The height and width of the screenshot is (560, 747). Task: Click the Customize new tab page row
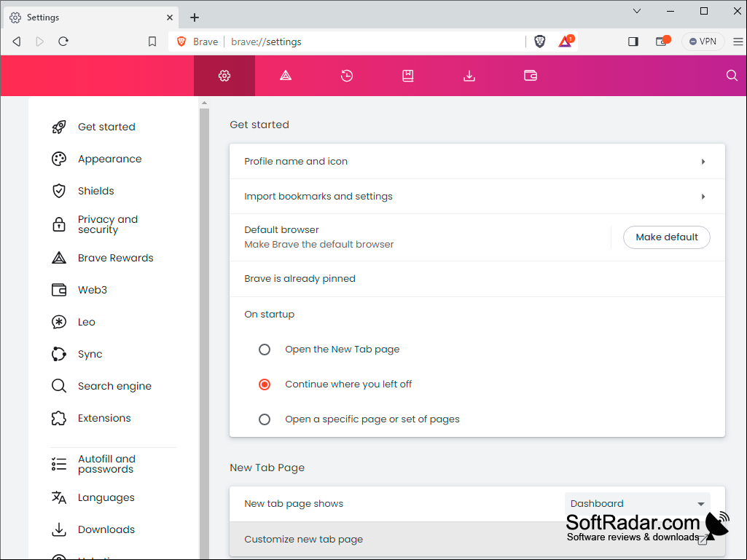pos(477,539)
